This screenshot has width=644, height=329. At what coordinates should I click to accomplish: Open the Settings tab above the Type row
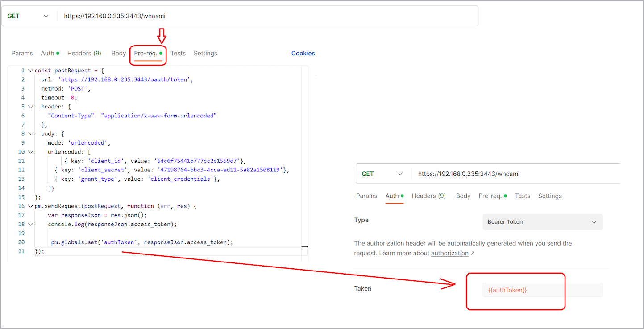550,196
